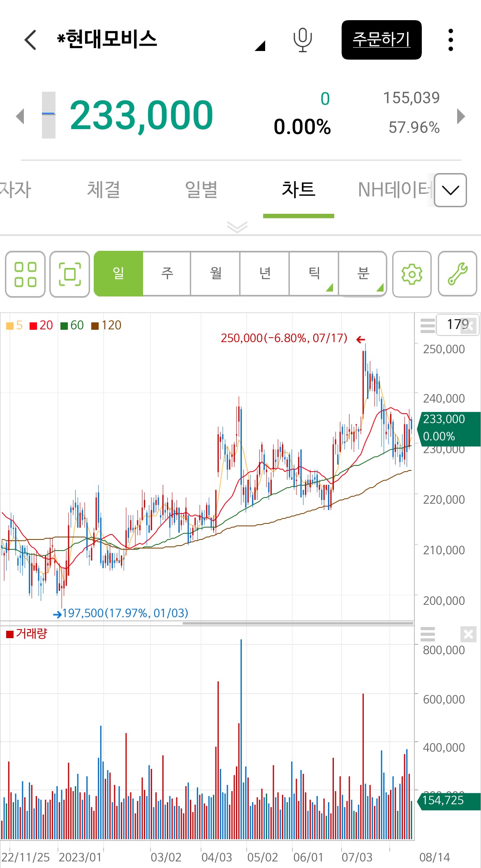Expand the tab list dropdown chevron
The image size is (481, 868).
point(450,190)
